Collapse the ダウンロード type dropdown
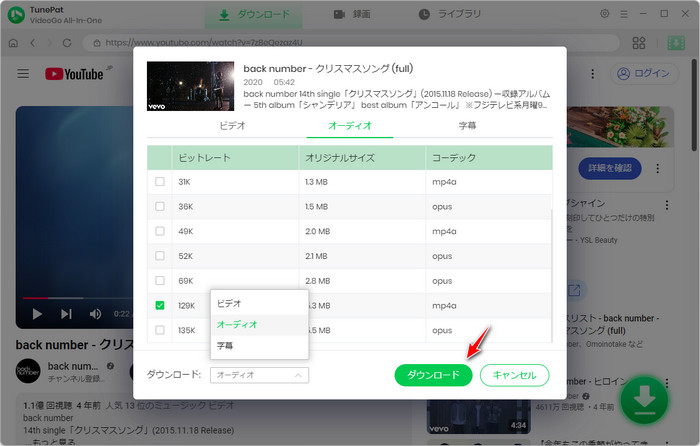 pyautogui.click(x=259, y=375)
